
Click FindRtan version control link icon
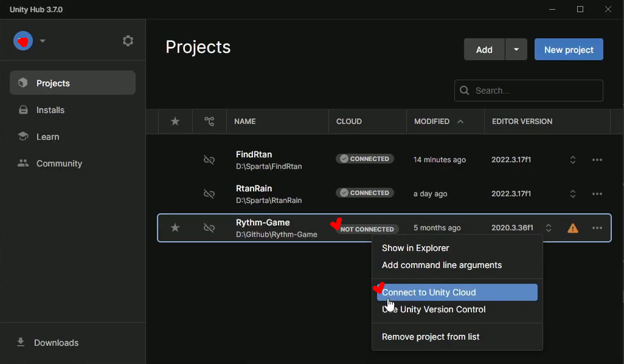coord(209,160)
